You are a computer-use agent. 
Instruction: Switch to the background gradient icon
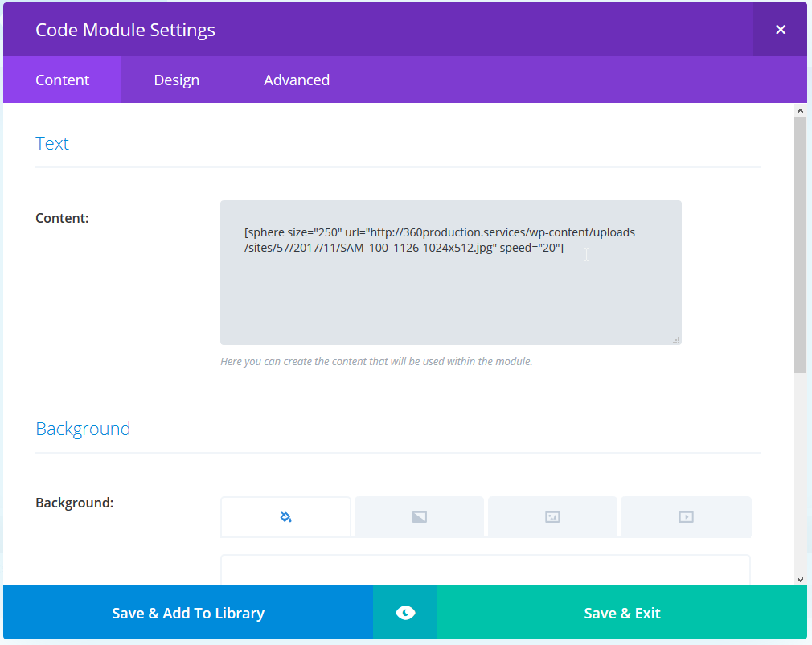click(419, 517)
